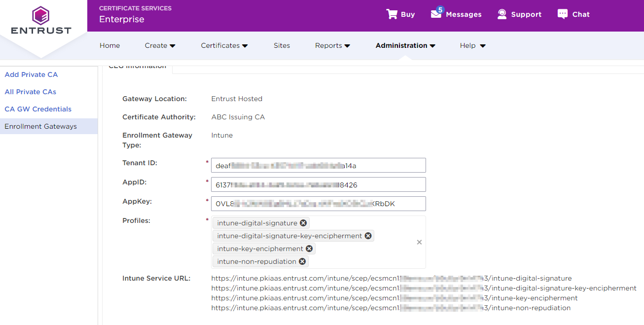Remove intune-non-repudiation profile tag
This screenshot has width=644, height=325.
pos(302,261)
